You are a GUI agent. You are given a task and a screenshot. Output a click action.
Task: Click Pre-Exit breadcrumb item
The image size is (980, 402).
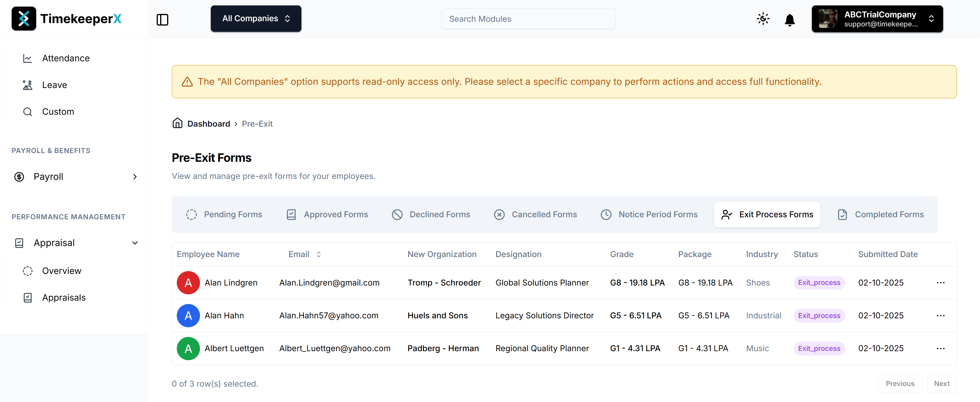(257, 124)
